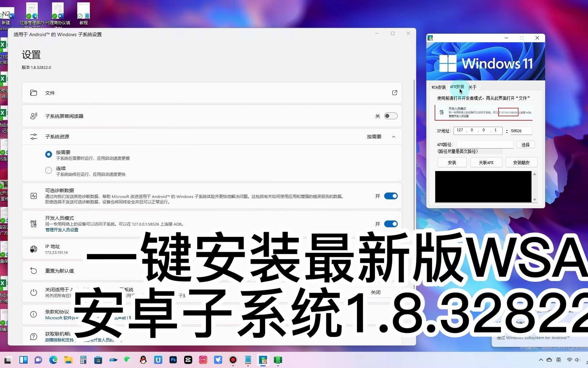The image size is (588, 368).
Task: Click the volume icon in system tray
Action: [x=577, y=360]
